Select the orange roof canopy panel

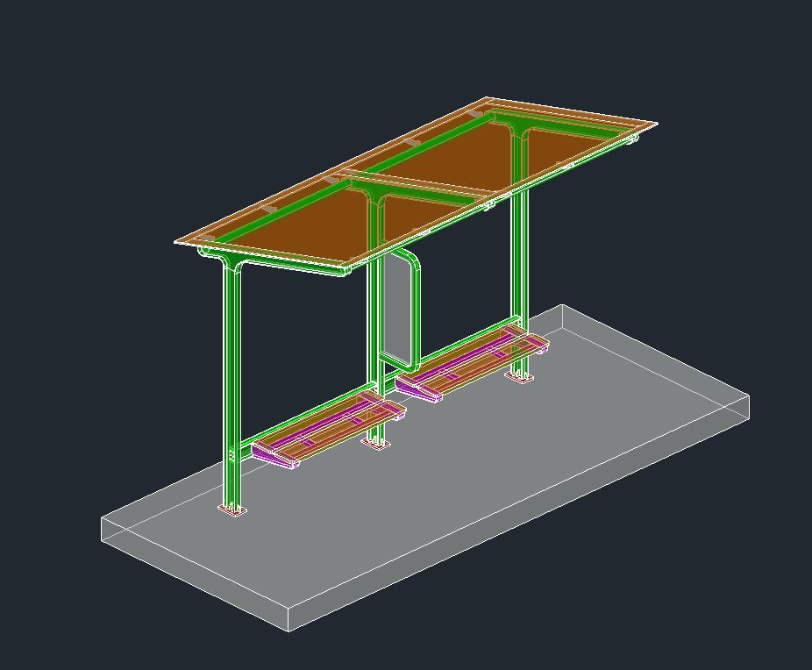tap(414, 182)
